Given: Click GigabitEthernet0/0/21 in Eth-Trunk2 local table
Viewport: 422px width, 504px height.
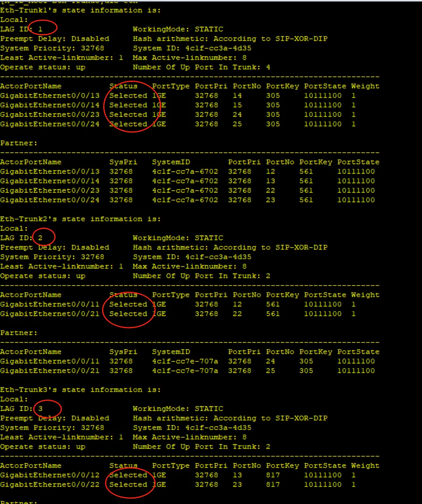Looking at the screenshot, I should click(x=50, y=314).
